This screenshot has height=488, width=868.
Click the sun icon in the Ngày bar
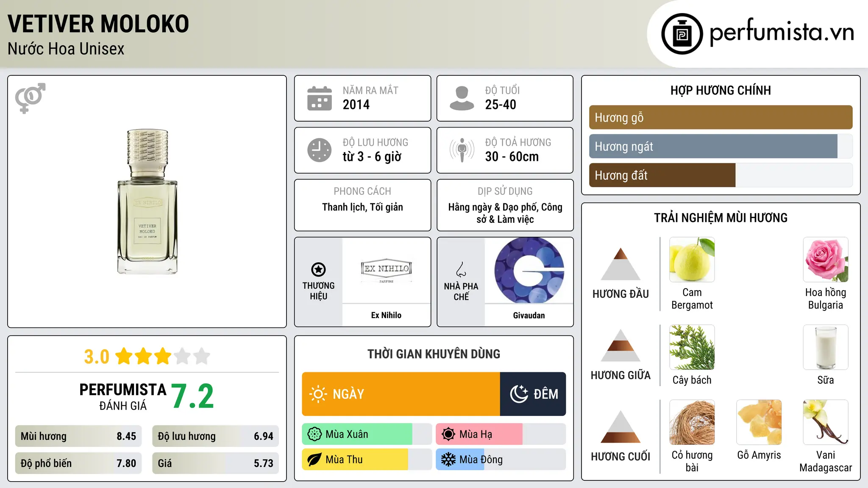pyautogui.click(x=318, y=394)
